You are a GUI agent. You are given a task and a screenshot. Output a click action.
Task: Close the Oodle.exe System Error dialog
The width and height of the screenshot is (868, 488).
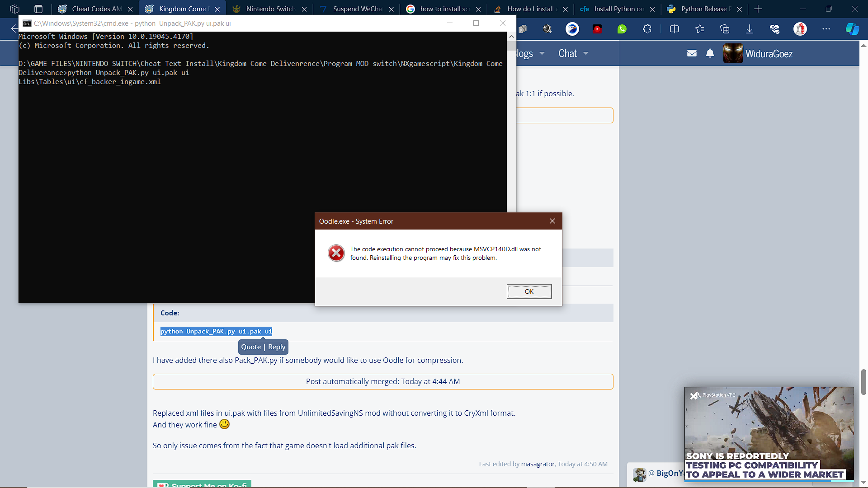pos(552,221)
